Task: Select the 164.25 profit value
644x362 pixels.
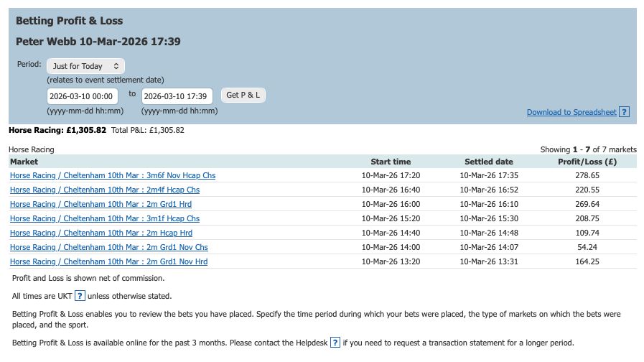Action: coord(587,261)
